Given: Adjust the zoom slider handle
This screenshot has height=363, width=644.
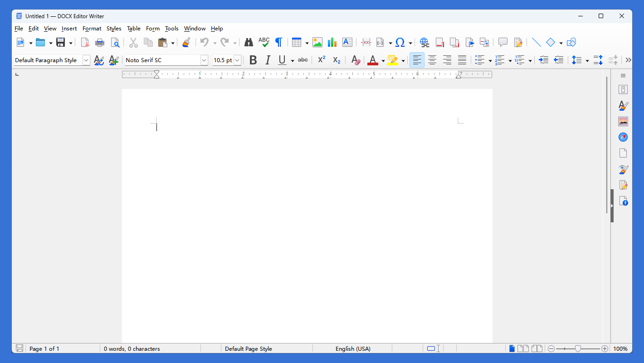Looking at the screenshot, I should 578,348.
